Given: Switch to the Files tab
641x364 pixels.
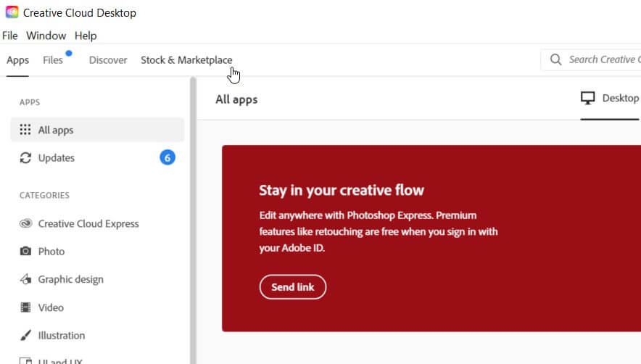Looking at the screenshot, I should 53,60.
